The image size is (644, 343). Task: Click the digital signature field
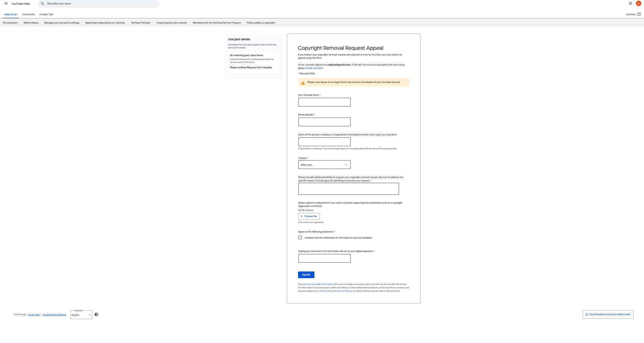324,258
